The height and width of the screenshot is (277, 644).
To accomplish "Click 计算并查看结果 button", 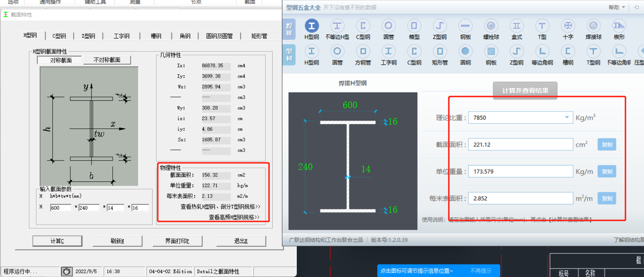I will [x=525, y=90].
